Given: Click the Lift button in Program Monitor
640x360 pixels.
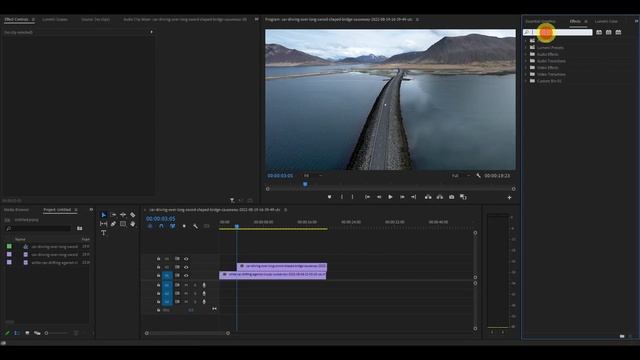Looking at the screenshot, I should click(428, 197).
